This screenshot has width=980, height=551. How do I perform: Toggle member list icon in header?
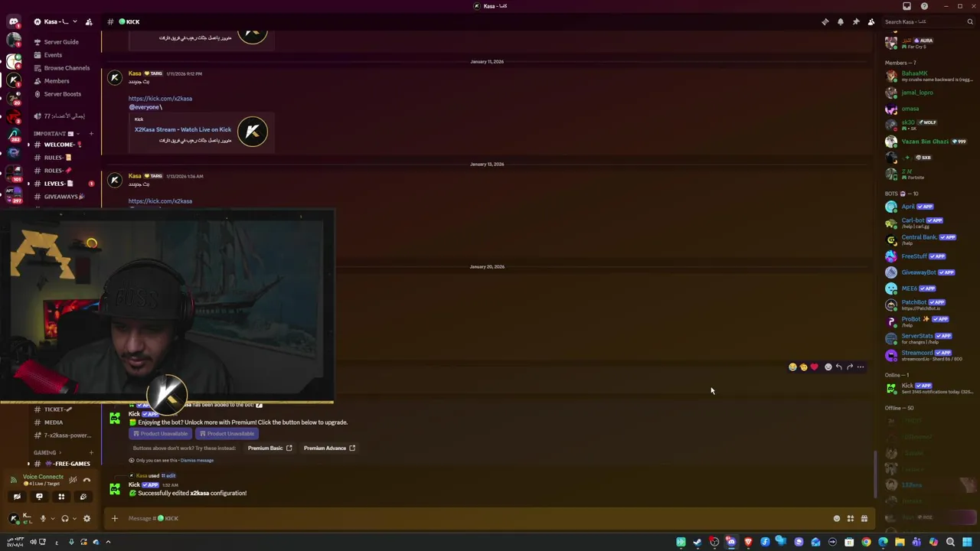[871, 21]
